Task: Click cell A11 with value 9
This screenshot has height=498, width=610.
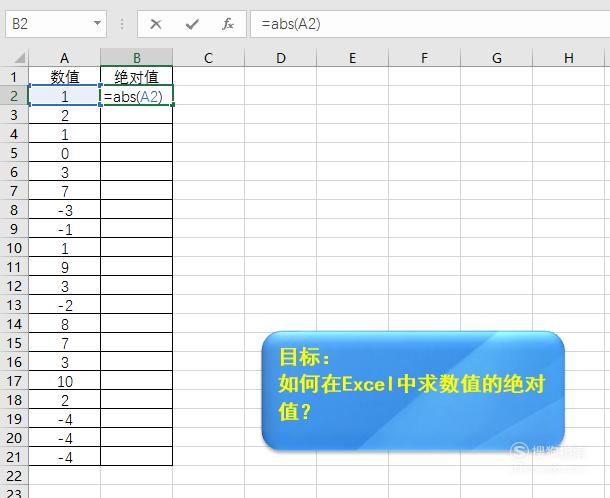Action: point(65,267)
